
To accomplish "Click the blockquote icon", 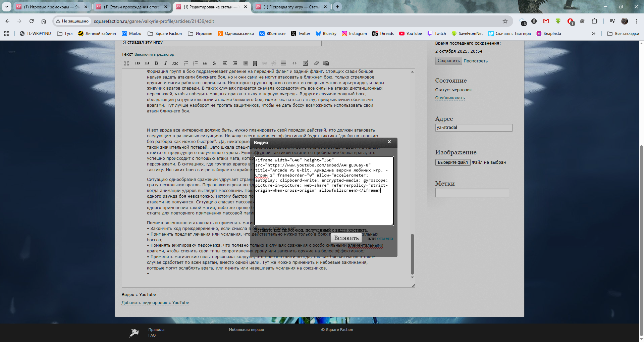I will click(x=205, y=63).
